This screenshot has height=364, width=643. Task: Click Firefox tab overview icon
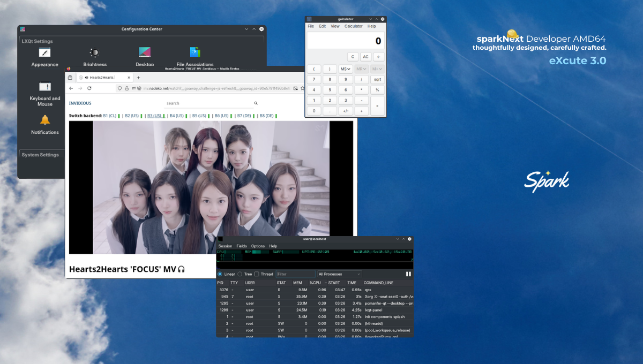[x=70, y=78]
